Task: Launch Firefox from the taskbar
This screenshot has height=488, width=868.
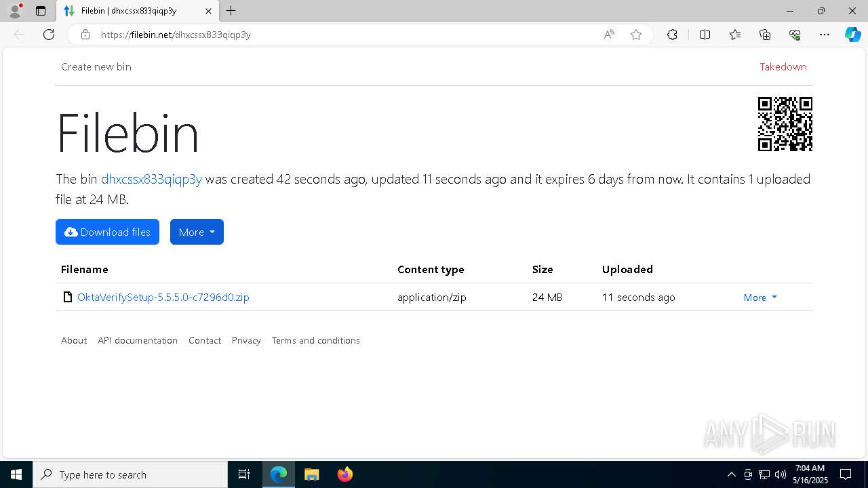Action: (345, 474)
